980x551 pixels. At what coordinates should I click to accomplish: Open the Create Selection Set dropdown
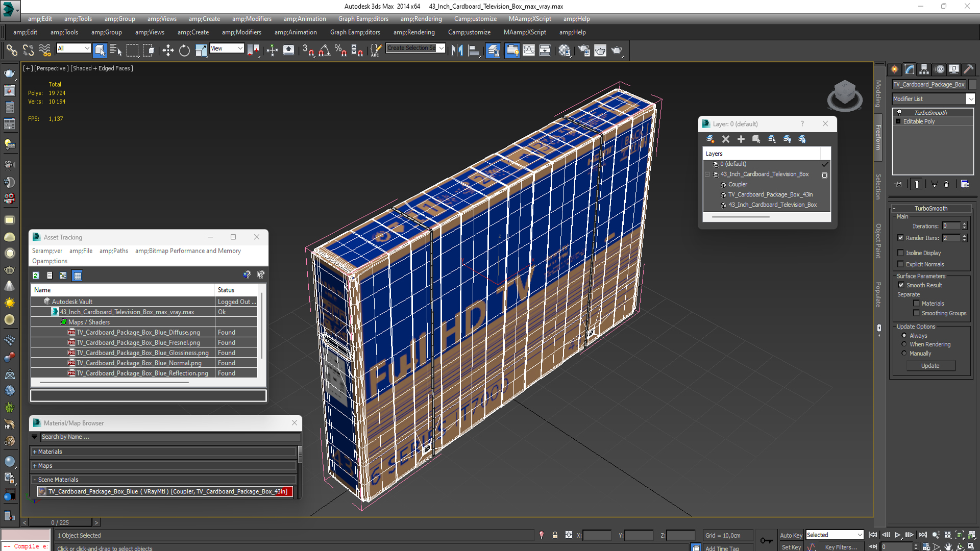coord(415,48)
